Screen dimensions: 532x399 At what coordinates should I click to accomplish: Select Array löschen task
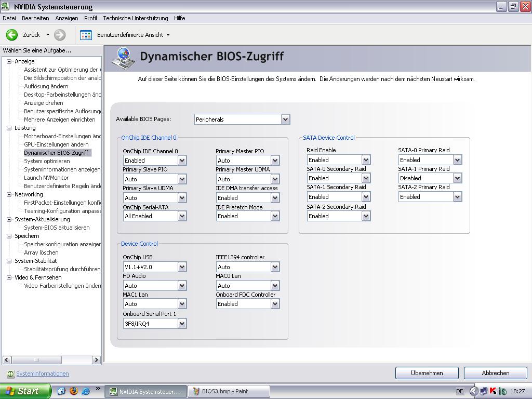tap(41, 252)
